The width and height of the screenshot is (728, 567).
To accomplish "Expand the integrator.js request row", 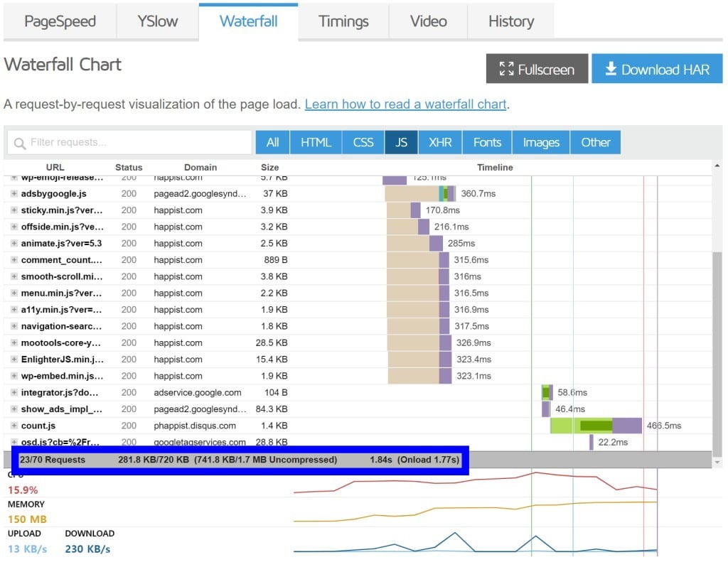I will click(14, 392).
